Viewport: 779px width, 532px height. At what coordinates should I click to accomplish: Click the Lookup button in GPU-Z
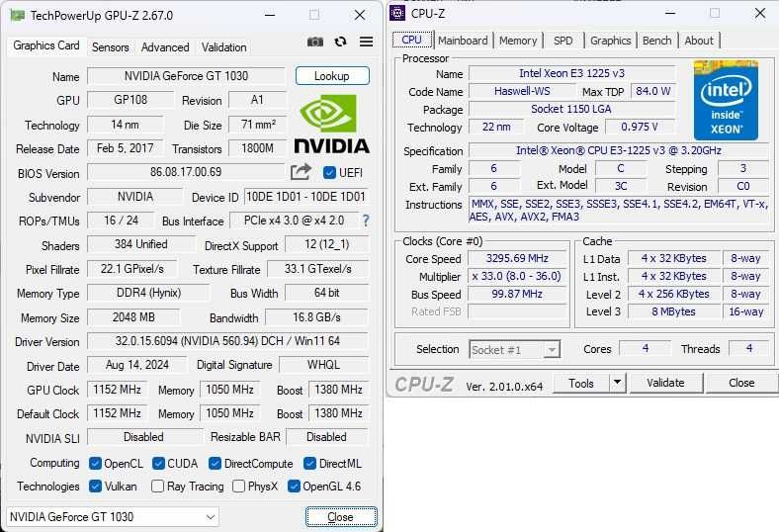click(x=332, y=76)
